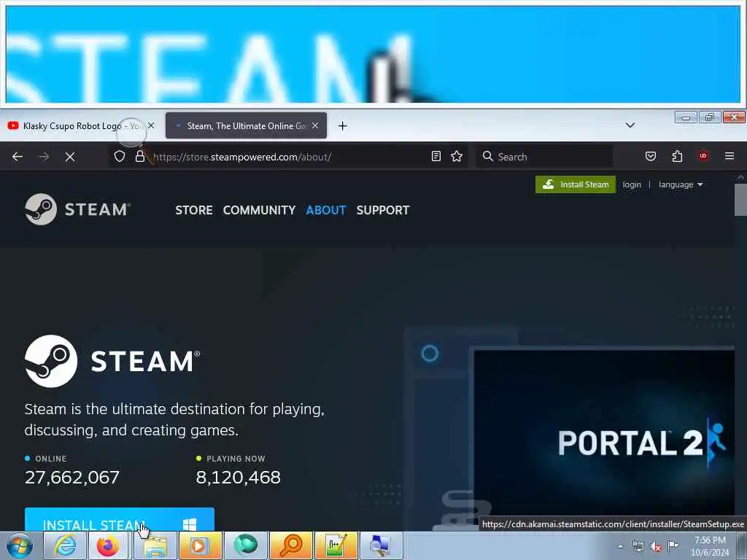747x560 pixels.
Task: Open the media player taskbar icon
Action: pos(201,545)
